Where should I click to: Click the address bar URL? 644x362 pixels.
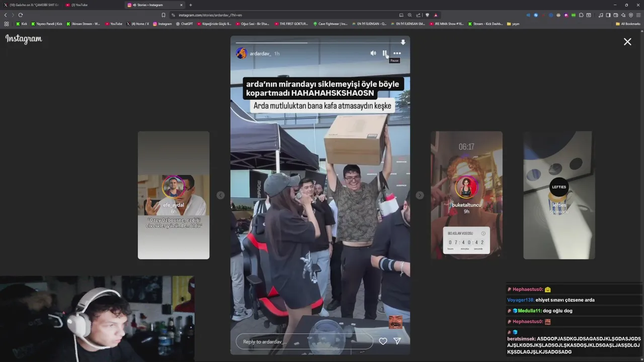point(210,15)
